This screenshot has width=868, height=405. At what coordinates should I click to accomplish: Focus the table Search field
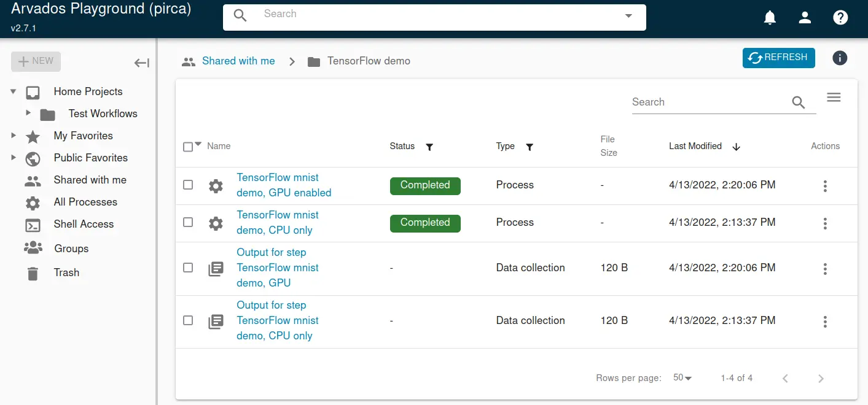710,102
